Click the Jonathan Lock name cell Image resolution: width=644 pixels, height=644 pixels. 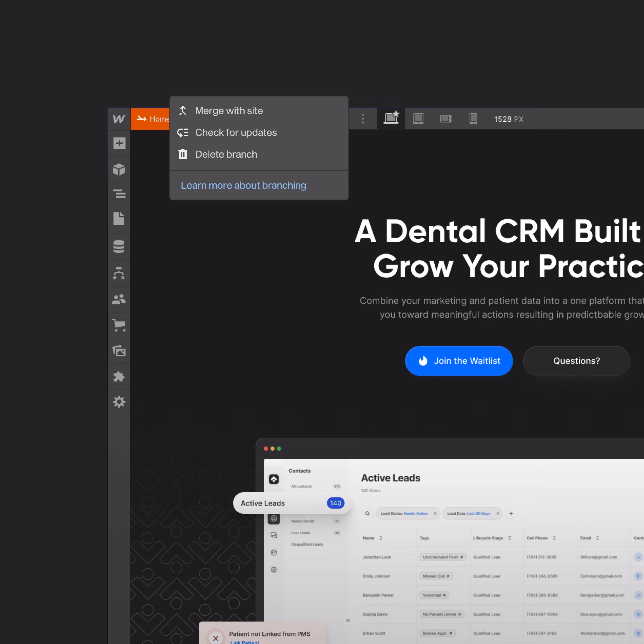[377, 557]
